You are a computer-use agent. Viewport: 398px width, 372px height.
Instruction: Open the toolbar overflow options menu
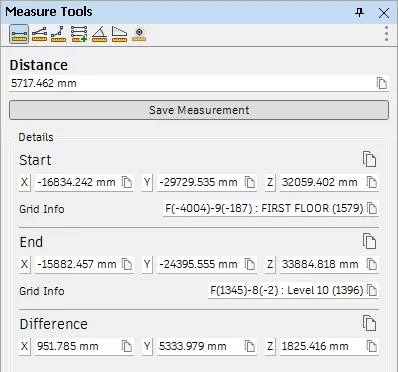[386, 34]
